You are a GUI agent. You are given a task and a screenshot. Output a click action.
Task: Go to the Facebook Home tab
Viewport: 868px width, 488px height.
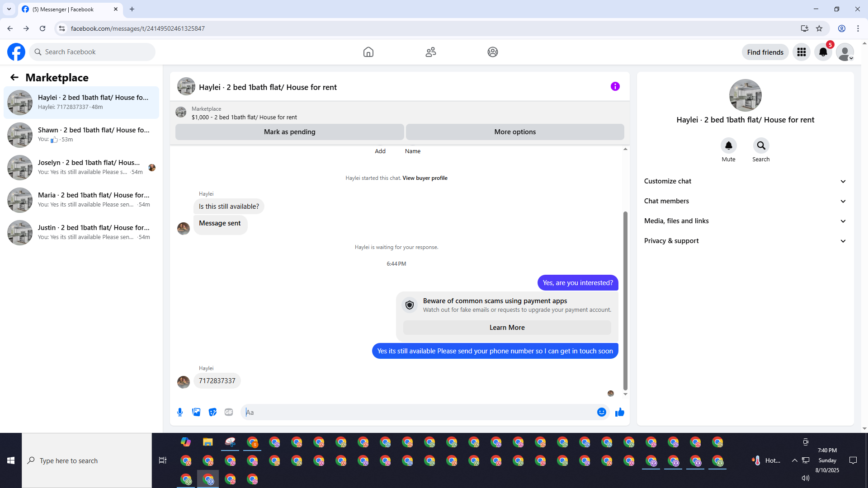[368, 52]
